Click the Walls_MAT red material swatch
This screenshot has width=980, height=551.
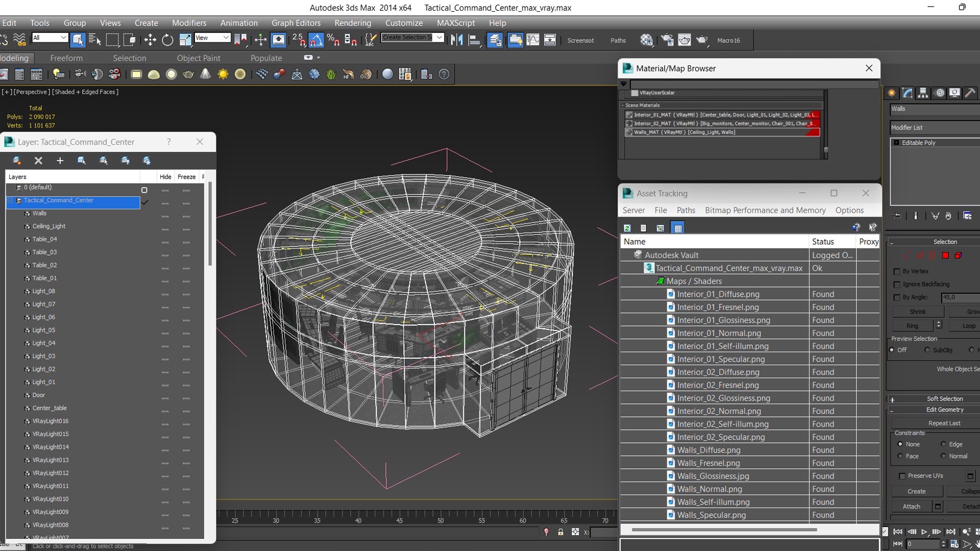pos(813,132)
